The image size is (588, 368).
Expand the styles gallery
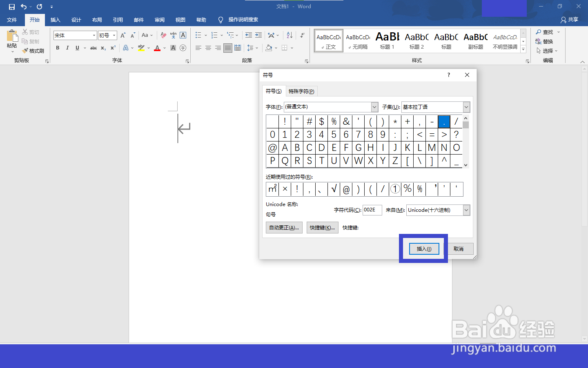523,49
